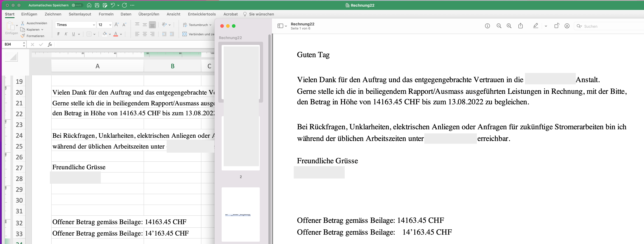
Task: Insert function with the fx icon
Action: click(x=50, y=44)
